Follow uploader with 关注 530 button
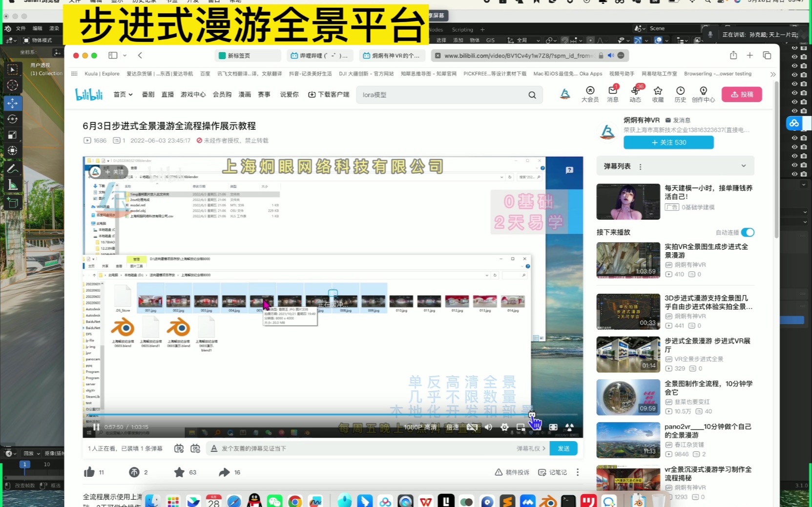Viewport: 812px width, 507px height. tap(668, 142)
